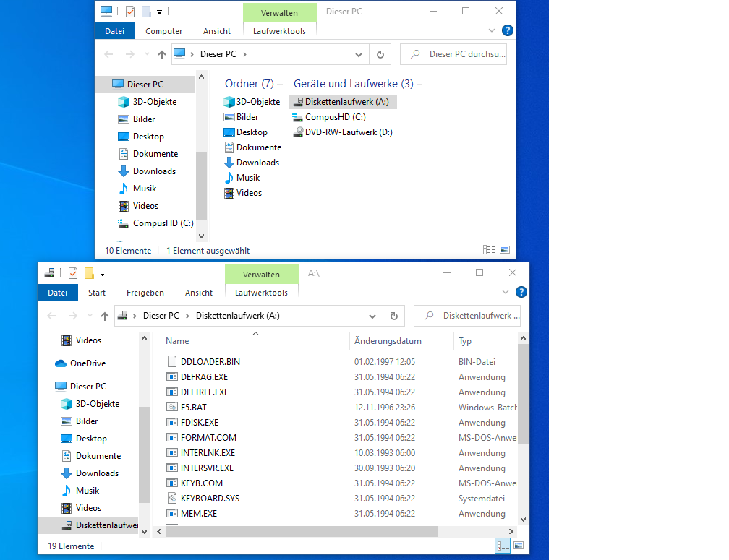Viewport: 729px width, 560px height.
Task: Click Diskettenlaufwerk search field in A:\ window
Action: 467,316
